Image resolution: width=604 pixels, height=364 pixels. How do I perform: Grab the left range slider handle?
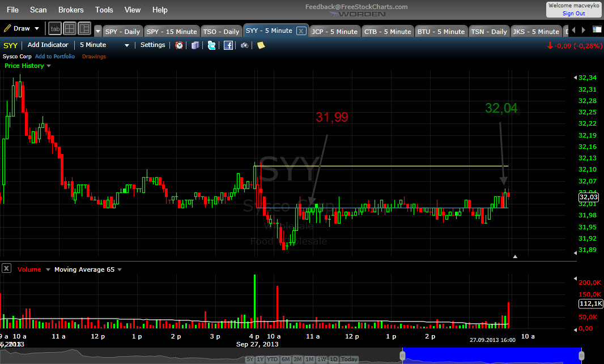[x=402, y=356]
